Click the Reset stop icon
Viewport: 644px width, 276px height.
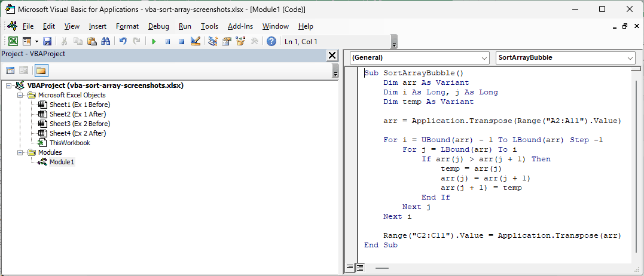click(182, 41)
